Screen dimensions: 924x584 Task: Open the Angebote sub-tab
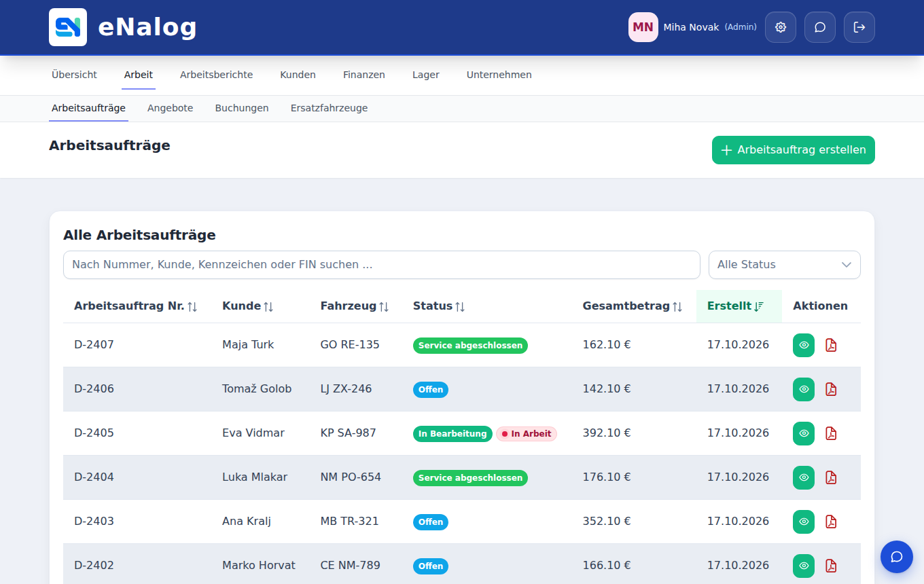click(x=171, y=108)
